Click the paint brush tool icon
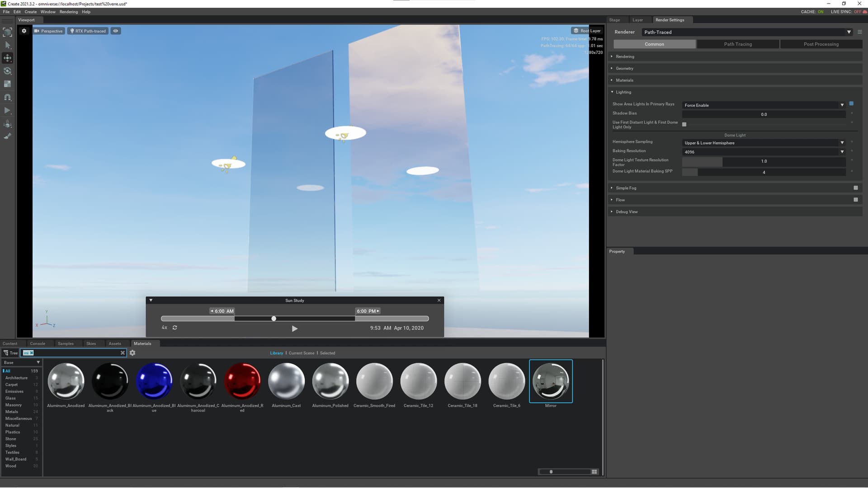Viewport: 868px width, 488px height. (x=7, y=136)
